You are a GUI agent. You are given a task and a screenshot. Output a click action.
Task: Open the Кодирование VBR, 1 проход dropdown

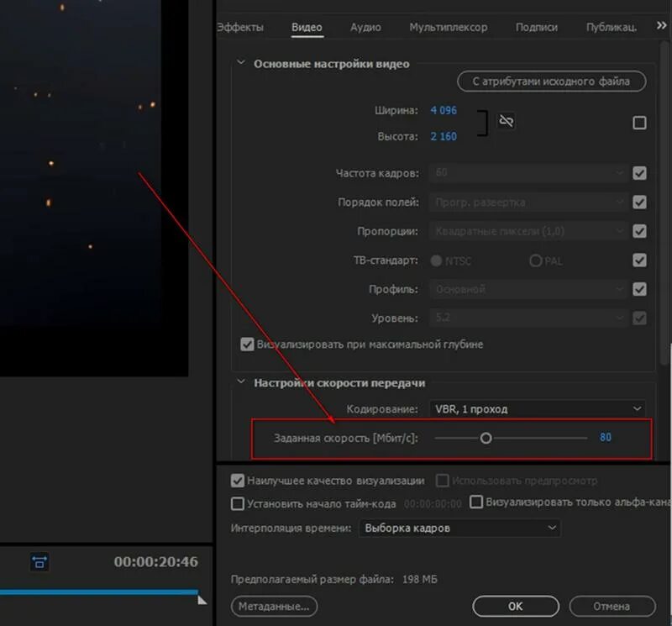tap(538, 408)
